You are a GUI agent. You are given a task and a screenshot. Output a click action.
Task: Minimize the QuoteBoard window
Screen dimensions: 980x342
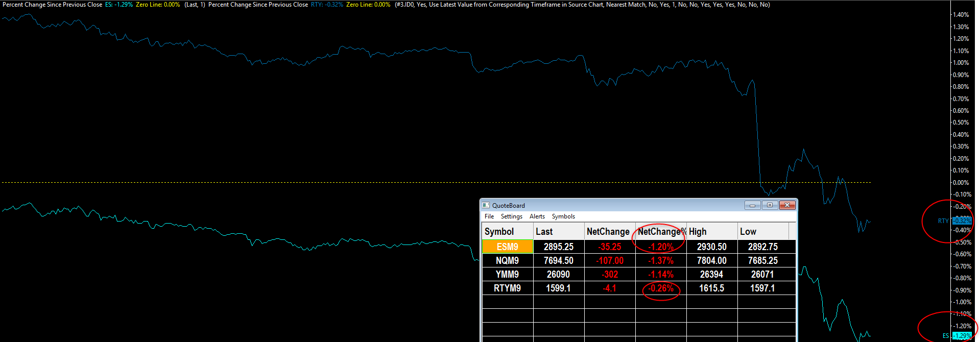pos(752,205)
